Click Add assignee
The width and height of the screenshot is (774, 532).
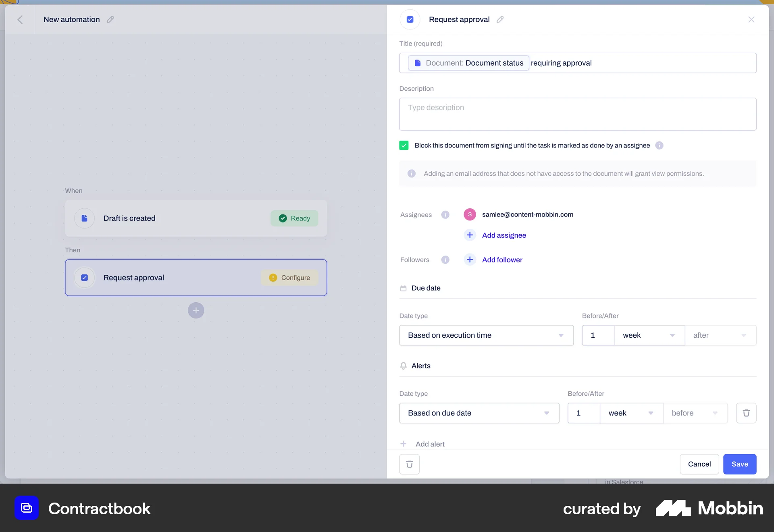[x=504, y=235]
